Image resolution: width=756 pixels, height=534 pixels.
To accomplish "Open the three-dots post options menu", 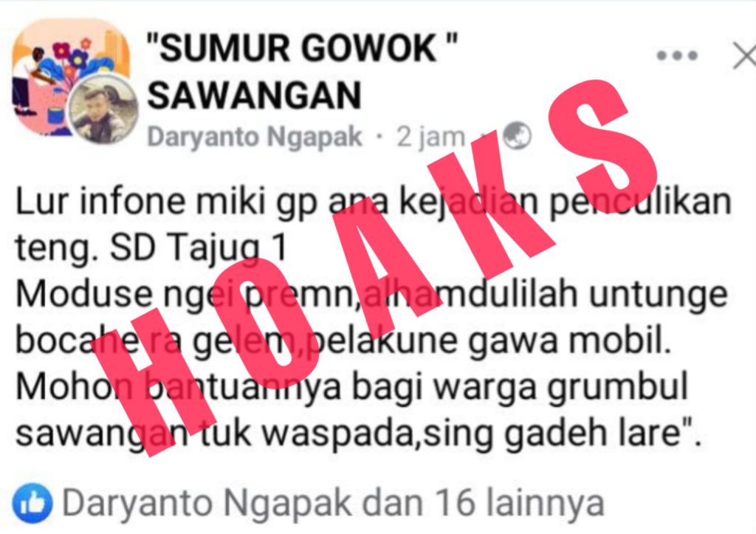I will click(x=678, y=55).
